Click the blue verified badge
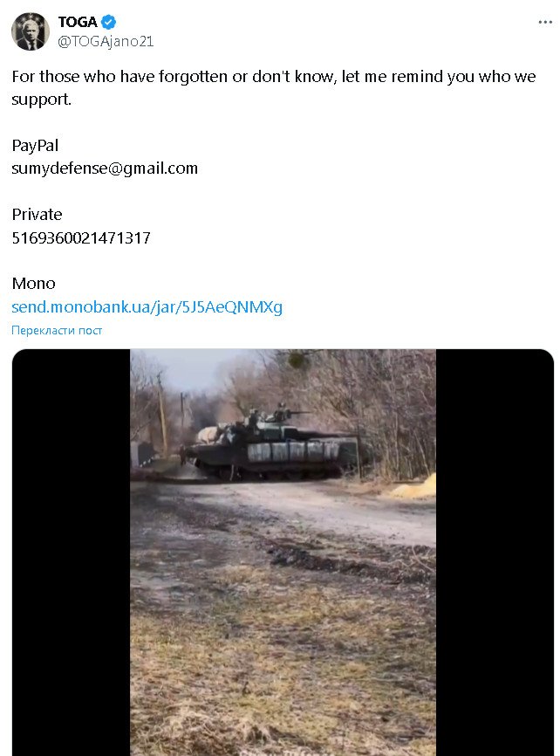The height and width of the screenshot is (756, 560). pos(108,22)
